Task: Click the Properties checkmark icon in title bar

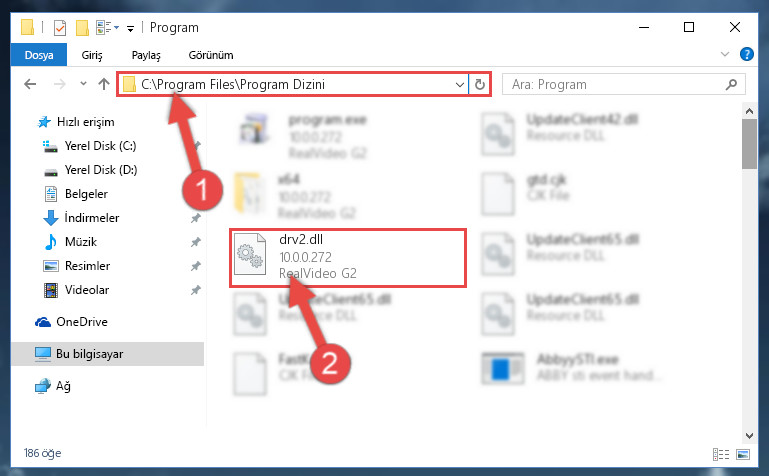Action: [x=60, y=27]
